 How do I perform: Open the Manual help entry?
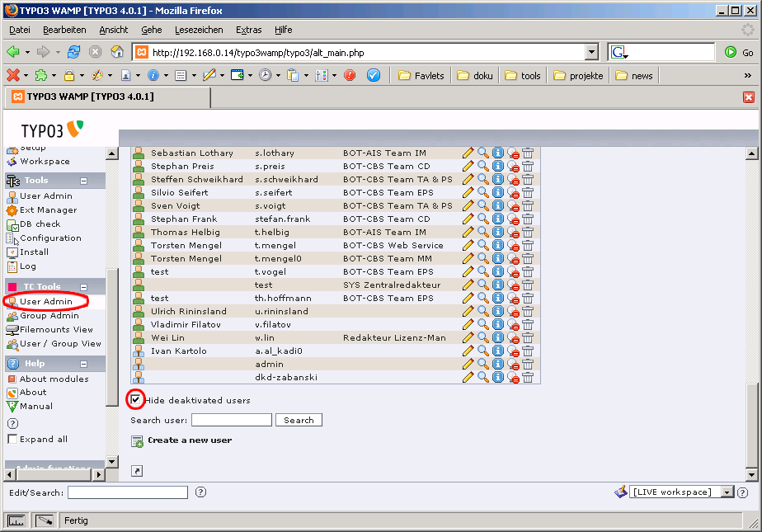tap(30, 406)
